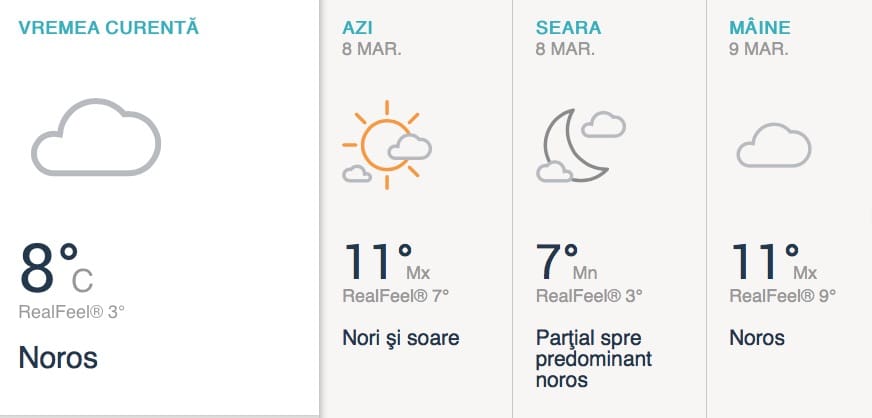Click the sun and clouds icon for today

pyautogui.click(x=387, y=145)
